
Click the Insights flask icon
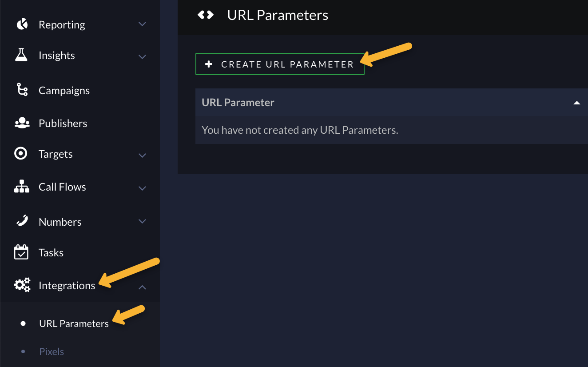pos(21,55)
